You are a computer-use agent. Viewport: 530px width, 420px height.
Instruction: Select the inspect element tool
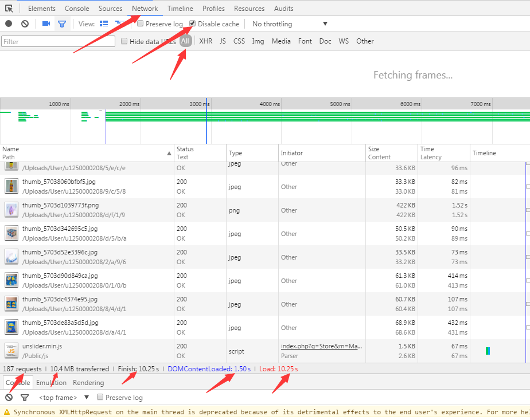(9, 9)
